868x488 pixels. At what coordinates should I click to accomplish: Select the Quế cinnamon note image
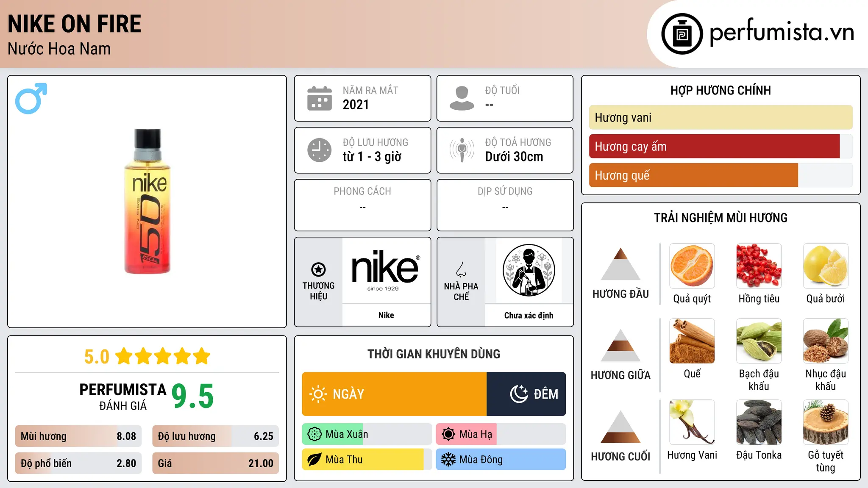coord(692,341)
